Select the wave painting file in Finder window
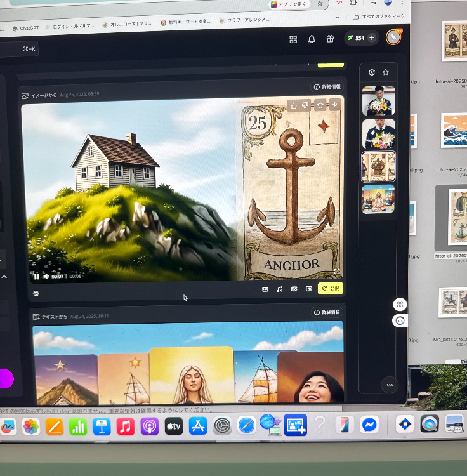This screenshot has height=476, width=467. pos(454,131)
